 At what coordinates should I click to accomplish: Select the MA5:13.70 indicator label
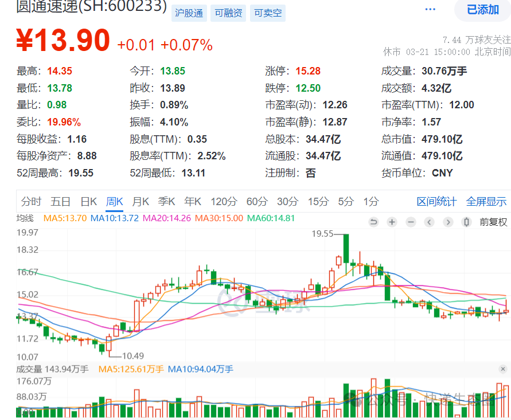point(65,218)
